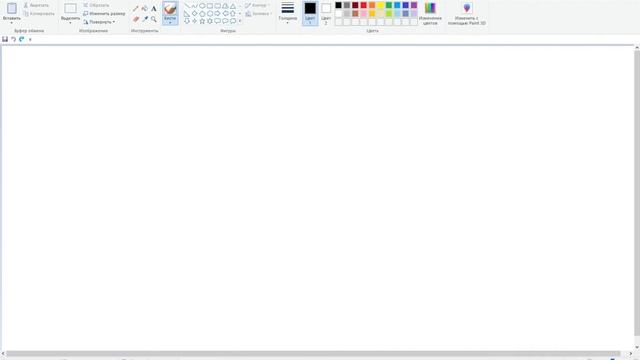Choose the Triangle shape
The height and width of the screenshot is (360, 640).
click(x=233, y=6)
